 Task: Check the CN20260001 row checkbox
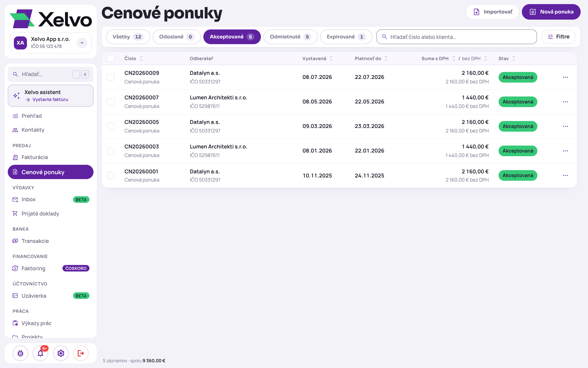click(110, 175)
